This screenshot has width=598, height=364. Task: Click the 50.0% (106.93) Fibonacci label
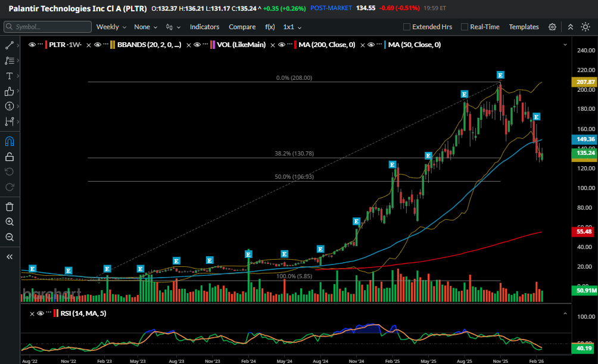coord(294,177)
